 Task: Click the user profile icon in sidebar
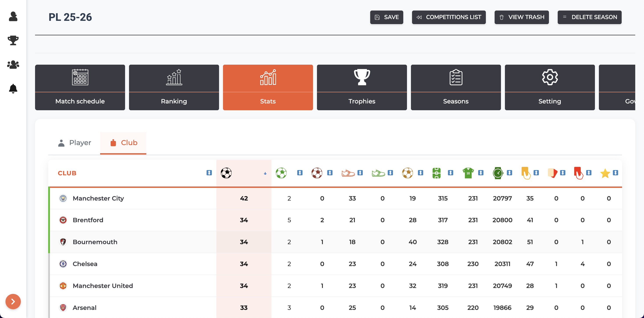point(13,16)
